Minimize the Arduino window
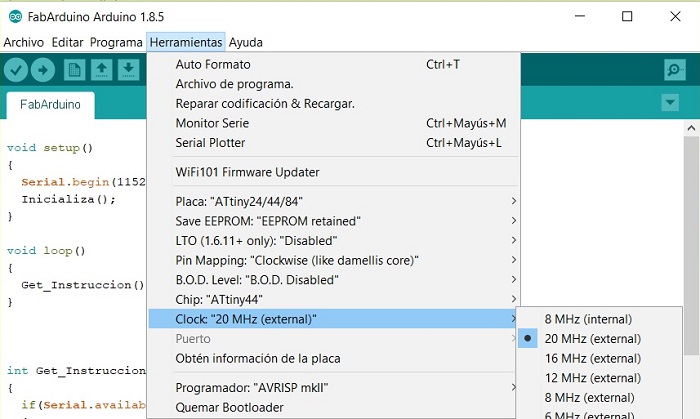Image resolution: width=700 pixels, height=419 pixels. [580, 17]
